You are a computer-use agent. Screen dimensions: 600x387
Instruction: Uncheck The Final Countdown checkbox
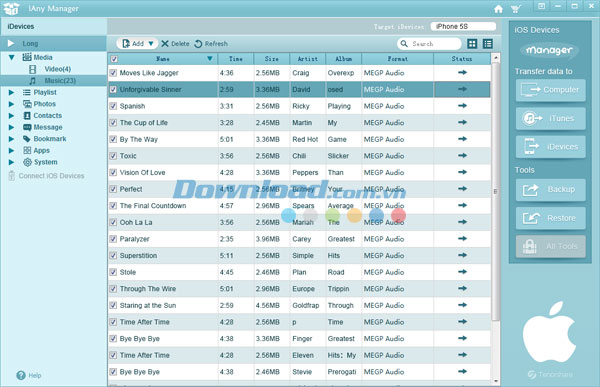pos(113,206)
